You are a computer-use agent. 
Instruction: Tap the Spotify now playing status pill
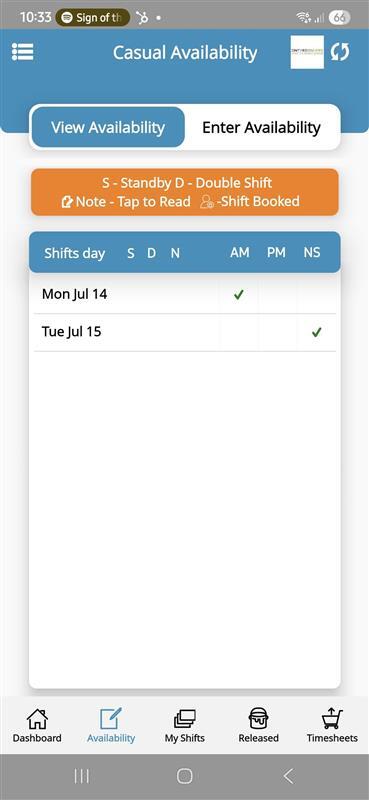point(93,18)
